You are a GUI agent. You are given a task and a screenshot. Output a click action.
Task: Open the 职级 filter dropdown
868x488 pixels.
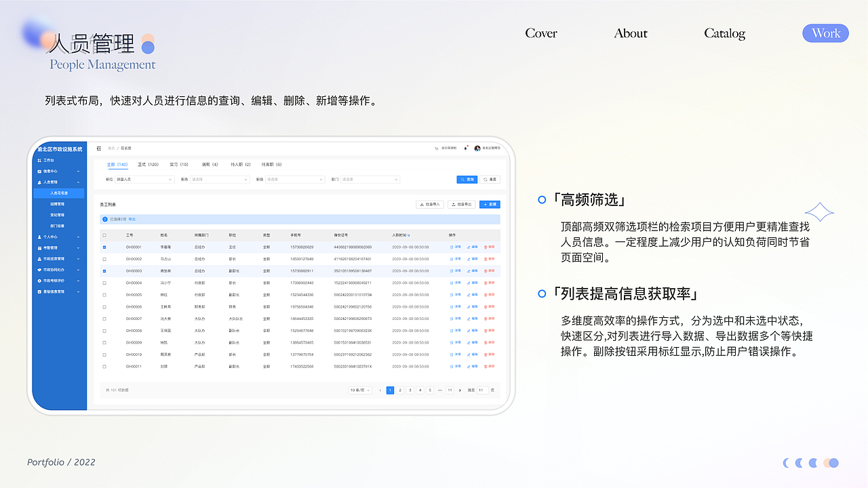(295, 180)
